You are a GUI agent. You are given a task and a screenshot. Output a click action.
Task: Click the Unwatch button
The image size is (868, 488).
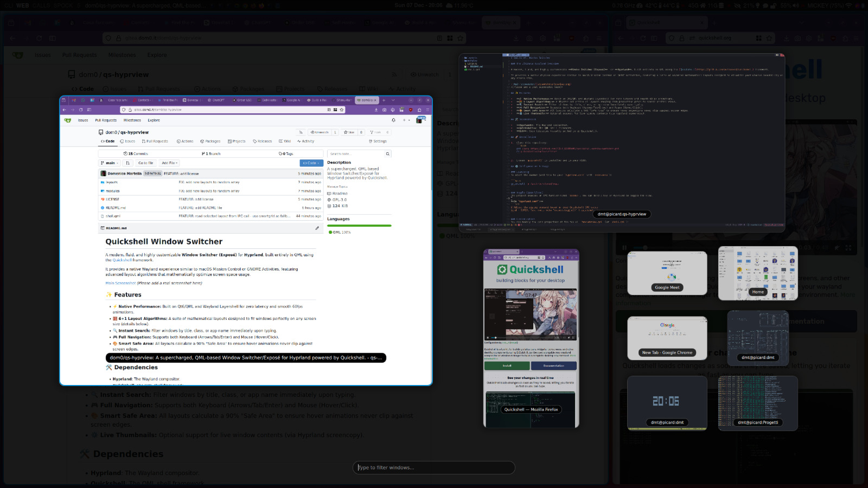point(320,132)
